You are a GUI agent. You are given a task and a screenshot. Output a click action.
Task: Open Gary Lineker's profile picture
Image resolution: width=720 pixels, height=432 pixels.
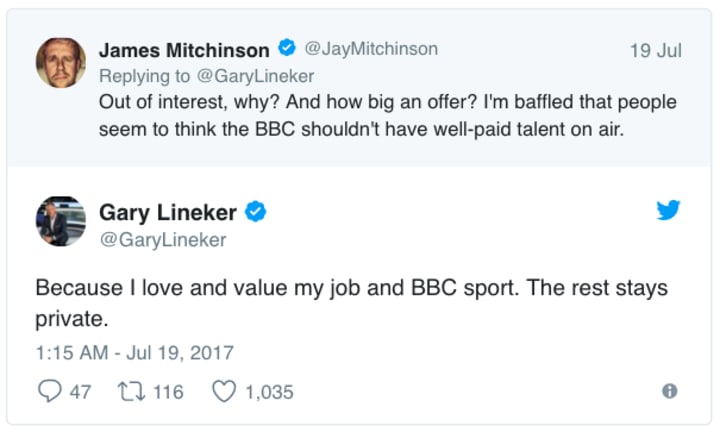pyautogui.click(x=61, y=221)
